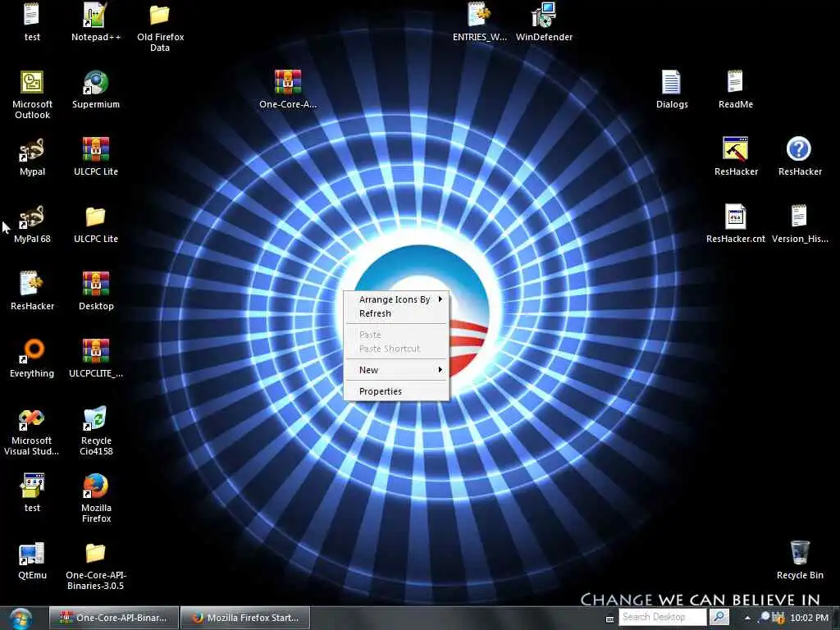This screenshot has width=840, height=630.
Task: Expand the Arrange Icons By submenu
Action: (396, 299)
